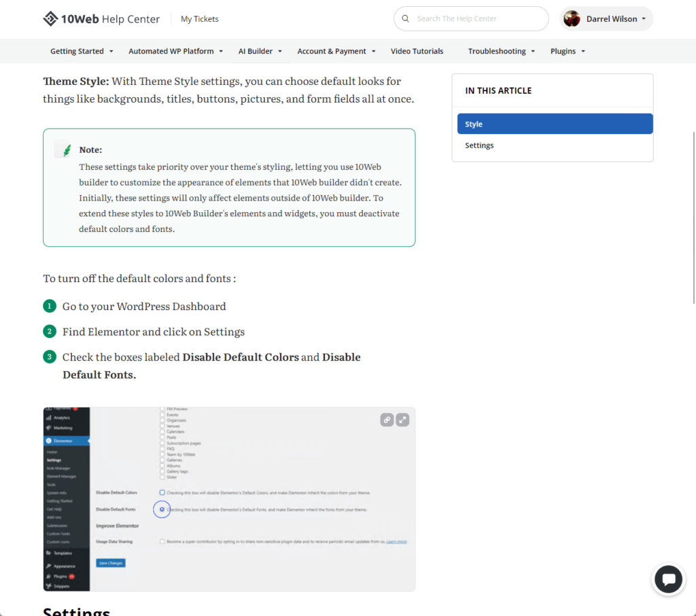This screenshot has height=616, width=696.
Task: Click 'Disable Default Colors' bold text
Action: [x=241, y=357]
